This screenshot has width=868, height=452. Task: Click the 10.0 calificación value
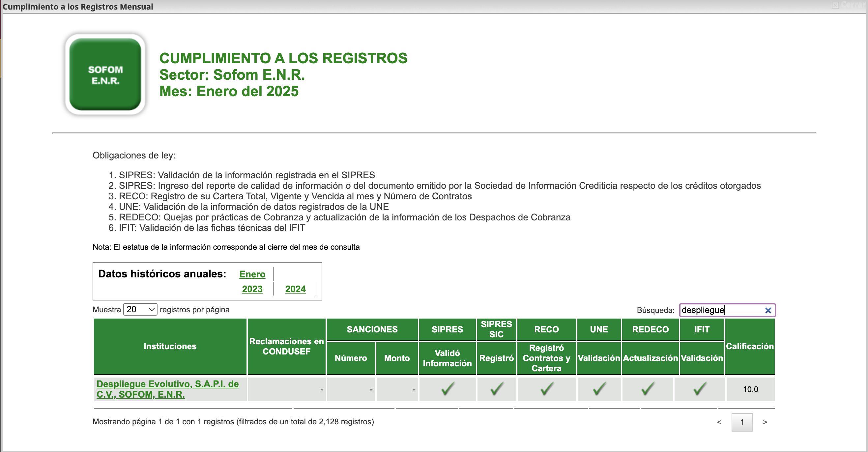[x=750, y=389]
